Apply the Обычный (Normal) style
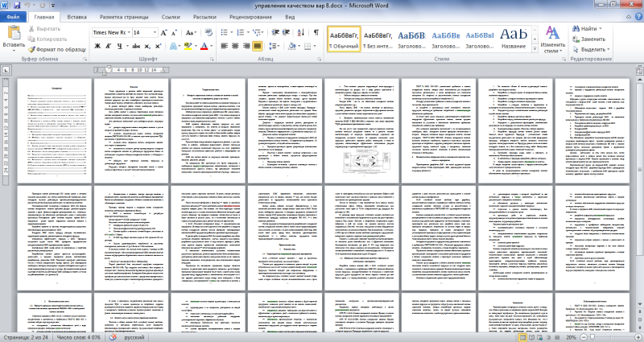 (345, 39)
